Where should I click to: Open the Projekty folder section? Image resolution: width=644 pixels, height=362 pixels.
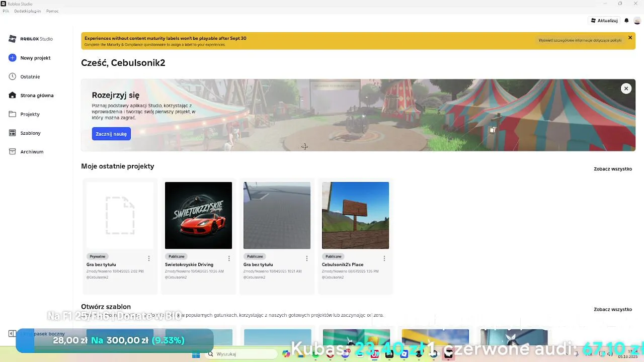(25, 114)
